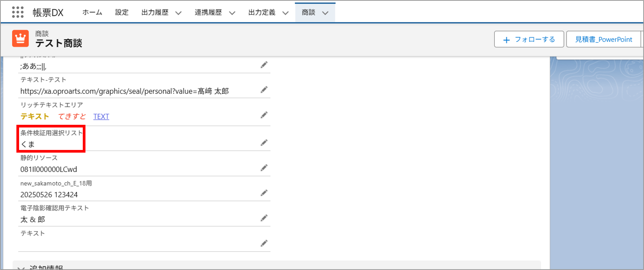Open the App Launcher grid icon
Image resolution: width=644 pixels, height=270 pixels.
tap(18, 12)
